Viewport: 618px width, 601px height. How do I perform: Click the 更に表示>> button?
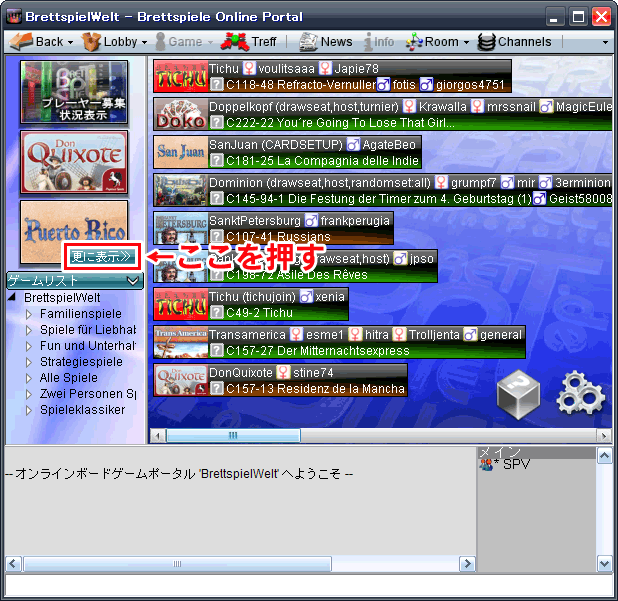coord(101,257)
